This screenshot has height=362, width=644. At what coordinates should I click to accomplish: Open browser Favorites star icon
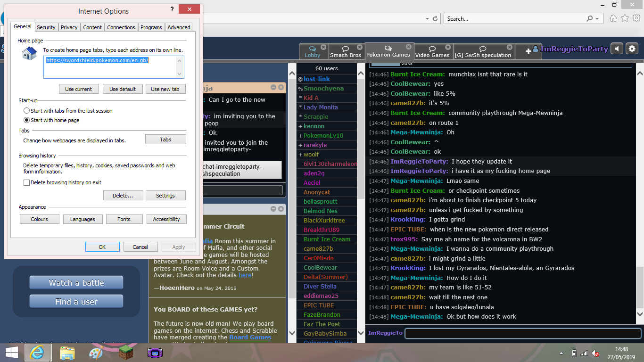coord(625,18)
